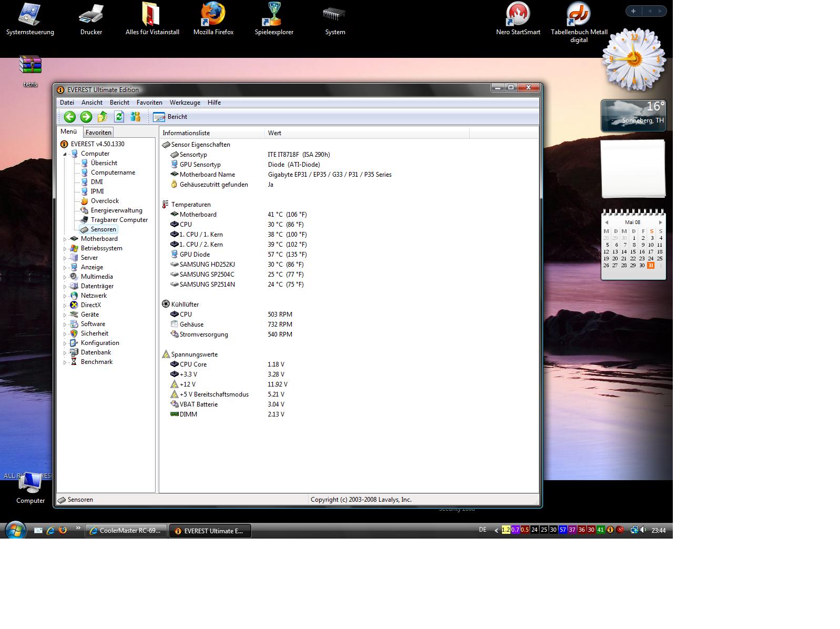Open the Werkzeuge menu
The image size is (840, 629).
(185, 103)
